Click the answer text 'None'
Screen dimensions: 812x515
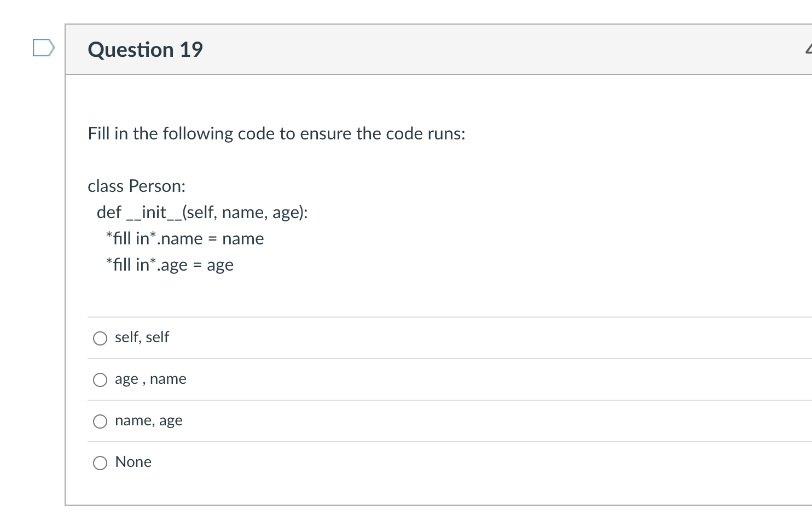[x=132, y=462]
